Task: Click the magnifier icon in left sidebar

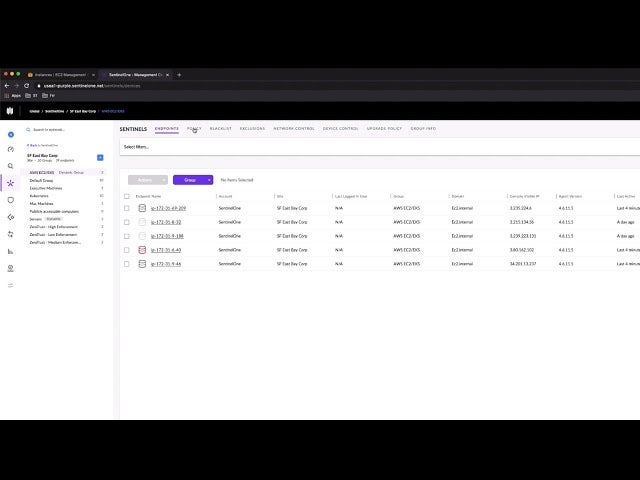Action: point(10,166)
